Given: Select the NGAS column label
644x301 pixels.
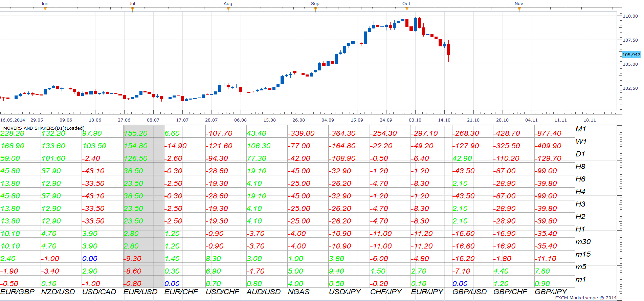Looking at the screenshot, I should [298, 292].
